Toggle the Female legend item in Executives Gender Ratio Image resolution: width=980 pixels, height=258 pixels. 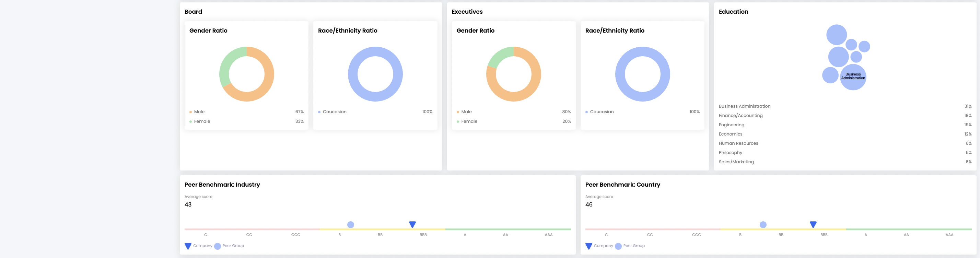tap(469, 121)
